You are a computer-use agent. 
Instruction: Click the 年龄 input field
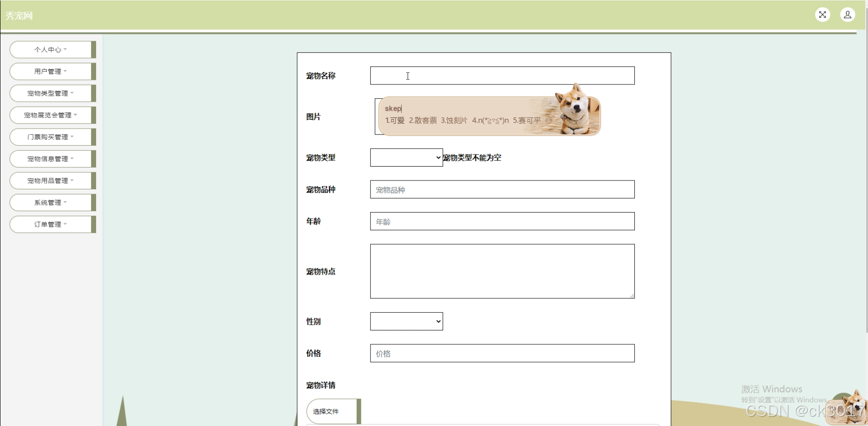[502, 221]
